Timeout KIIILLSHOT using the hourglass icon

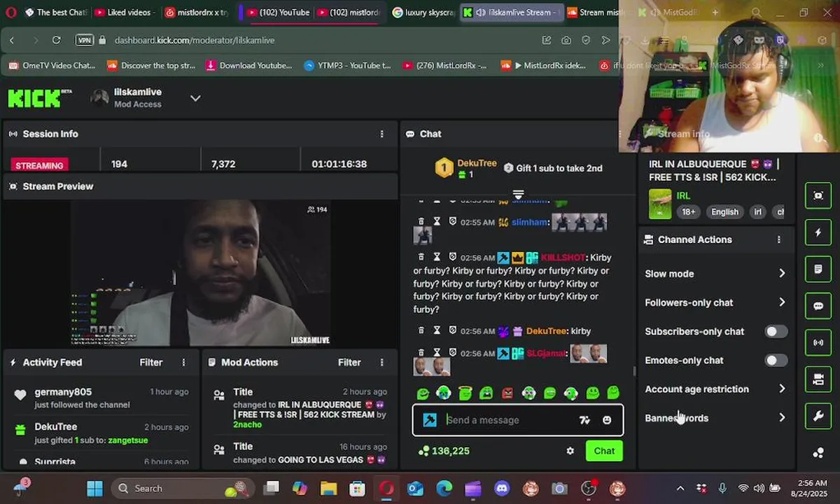coord(437,257)
